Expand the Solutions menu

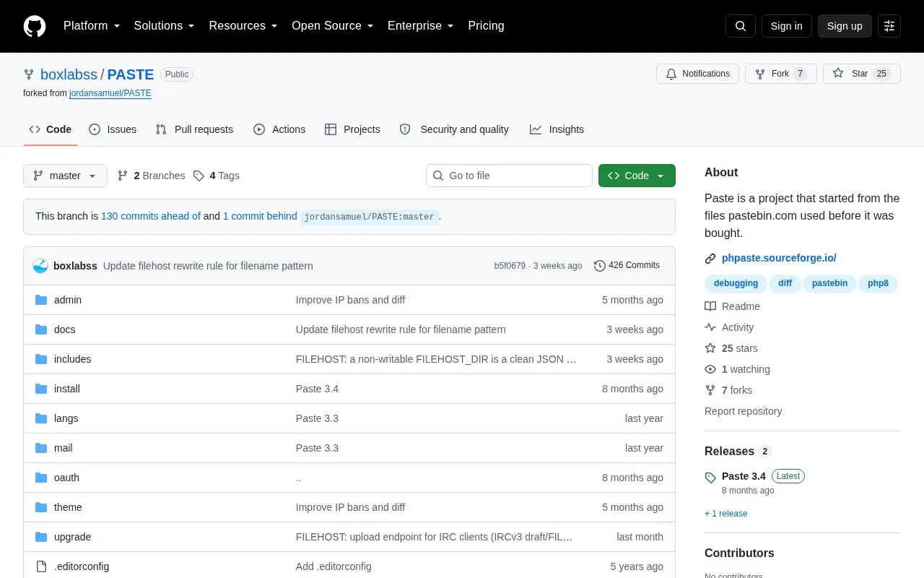click(164, 26)
